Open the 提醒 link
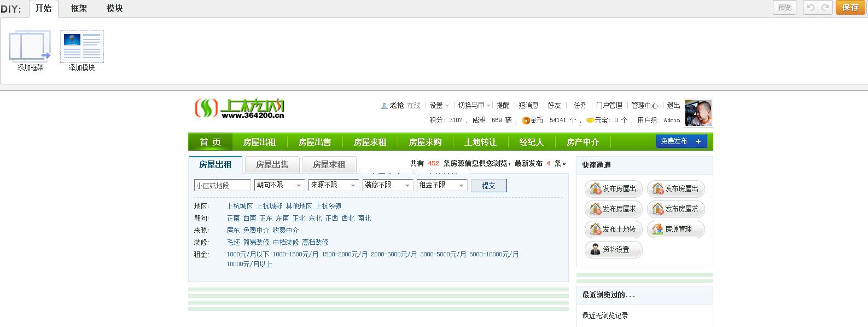Image resolution: width=868 pixels, height=327 pixels. tap(503, 105)
